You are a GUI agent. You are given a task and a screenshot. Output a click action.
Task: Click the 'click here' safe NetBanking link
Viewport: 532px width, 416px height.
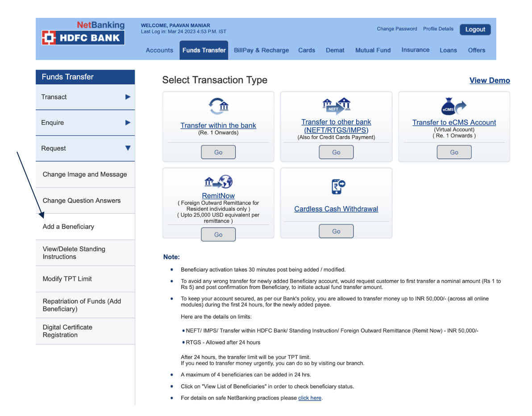(x=309, y=398)
